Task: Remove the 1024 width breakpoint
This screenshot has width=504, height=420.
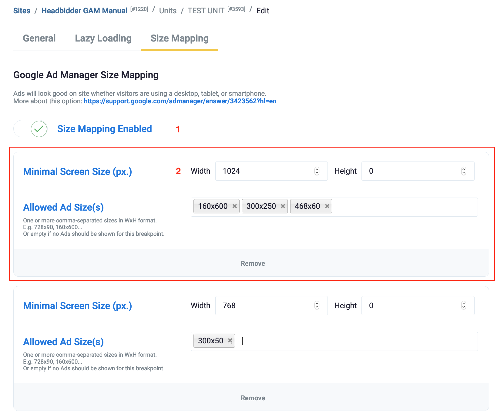Action: click(x=253, y=263)
